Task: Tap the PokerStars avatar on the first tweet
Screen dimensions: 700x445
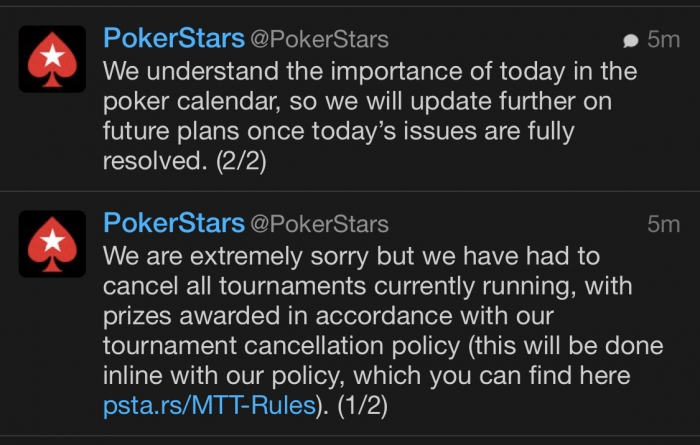Action: [x=52, y=59]
